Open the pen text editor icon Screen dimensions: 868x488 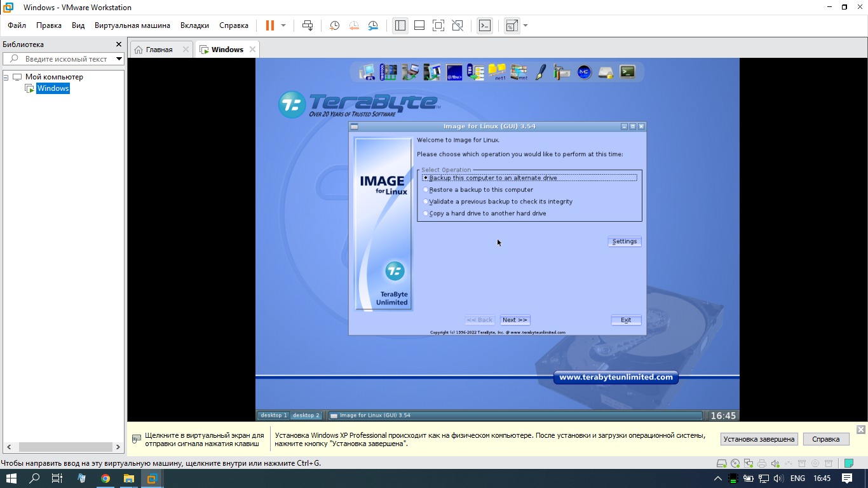[x=541, y=72]
